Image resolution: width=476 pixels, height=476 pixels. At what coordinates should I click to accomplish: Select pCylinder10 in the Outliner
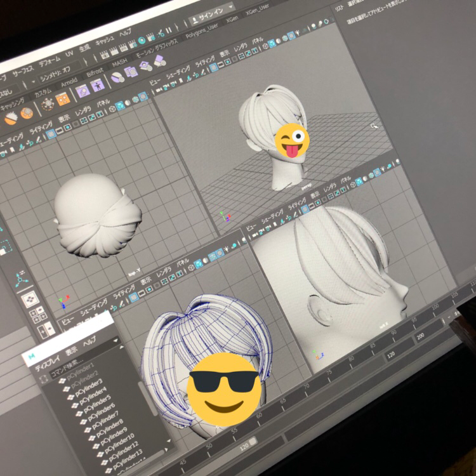[119, 444]
